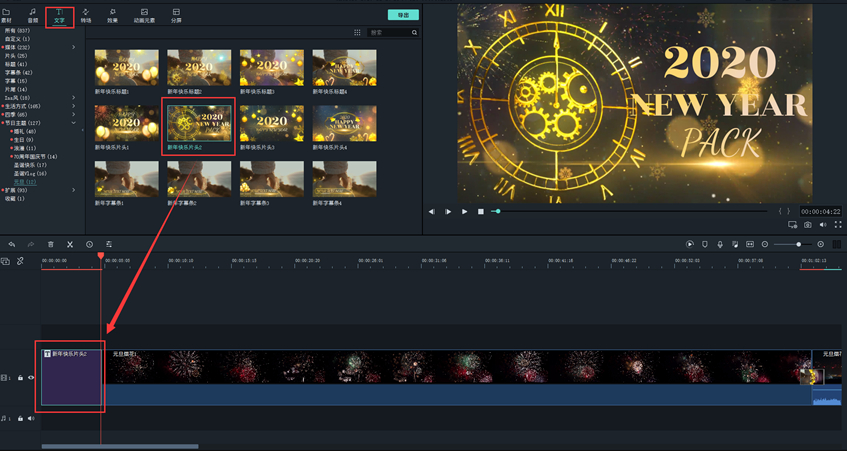The image size is (847, 451).
Task: Click the scissors split icon in timeline toolbar
Action: 70,244
